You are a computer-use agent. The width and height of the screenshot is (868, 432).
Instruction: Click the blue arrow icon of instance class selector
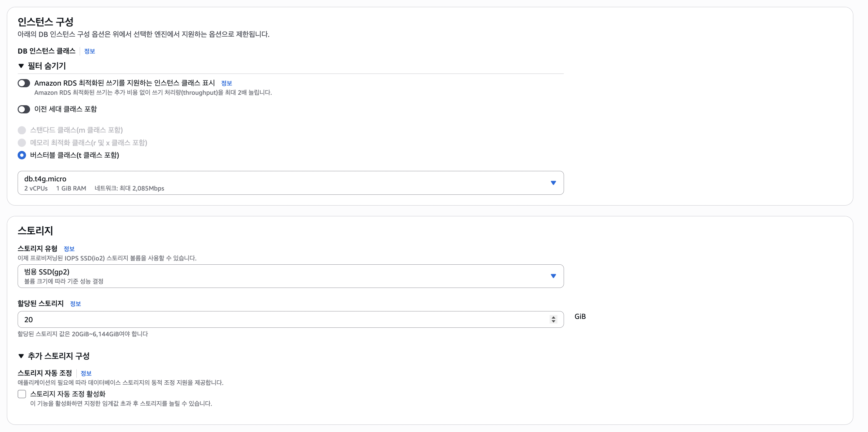(553, 183)
